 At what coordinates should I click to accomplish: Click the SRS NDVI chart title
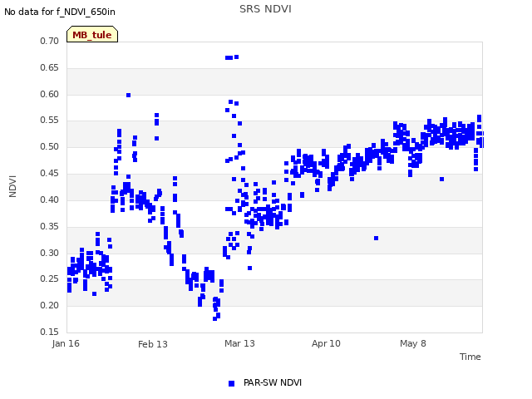265,9
